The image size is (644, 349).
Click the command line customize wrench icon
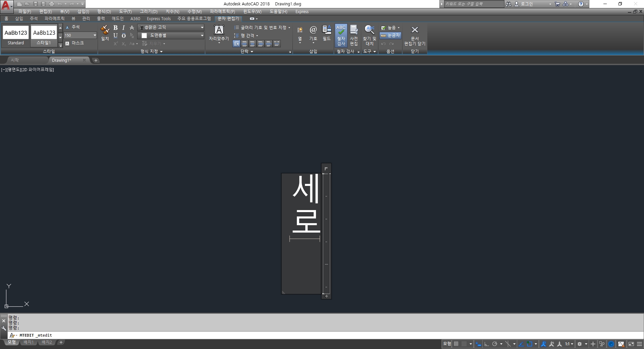[x=4, y=328]
